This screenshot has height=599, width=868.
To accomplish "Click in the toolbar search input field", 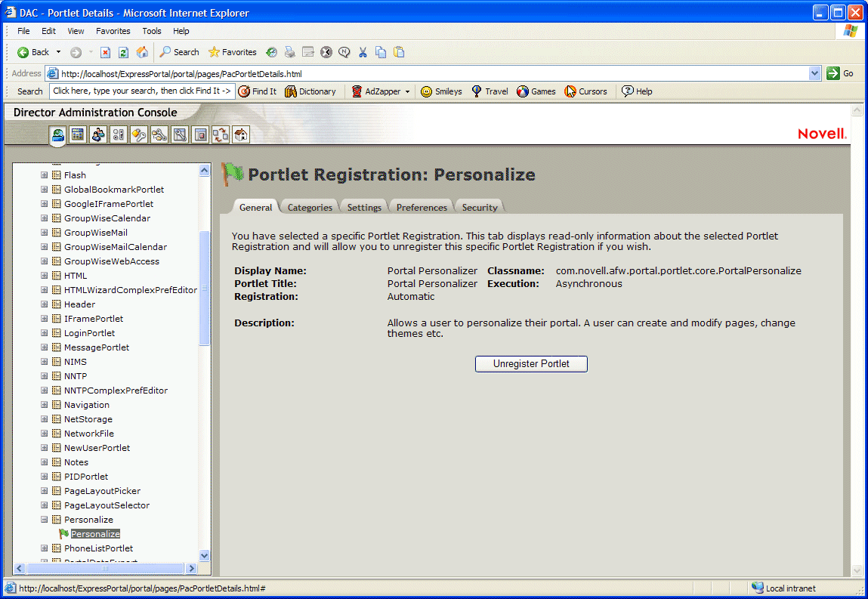I will [x=142, y=91].
